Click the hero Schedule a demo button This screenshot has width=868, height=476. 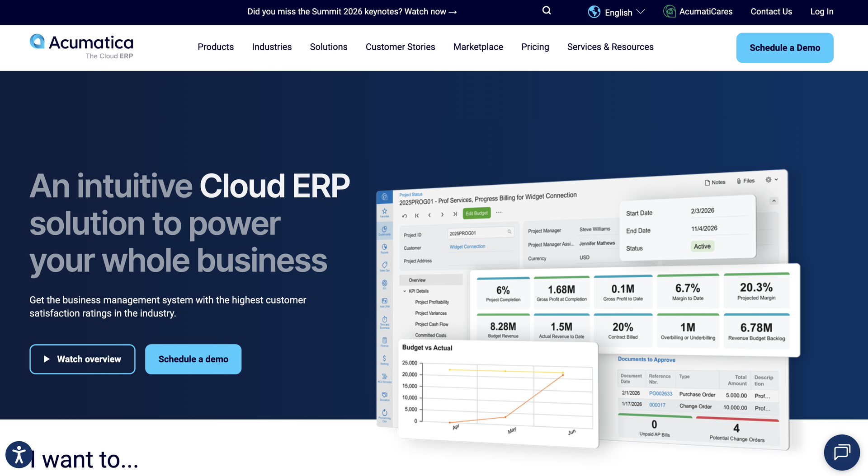193,359
